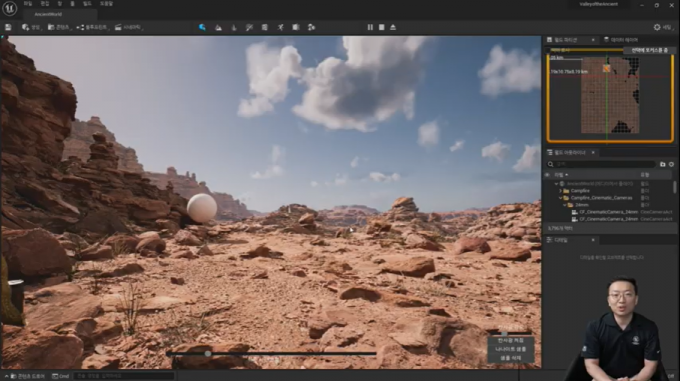The image size is (680, 381).
Task: Open the outliner settings gear icon
Action: 671,164
